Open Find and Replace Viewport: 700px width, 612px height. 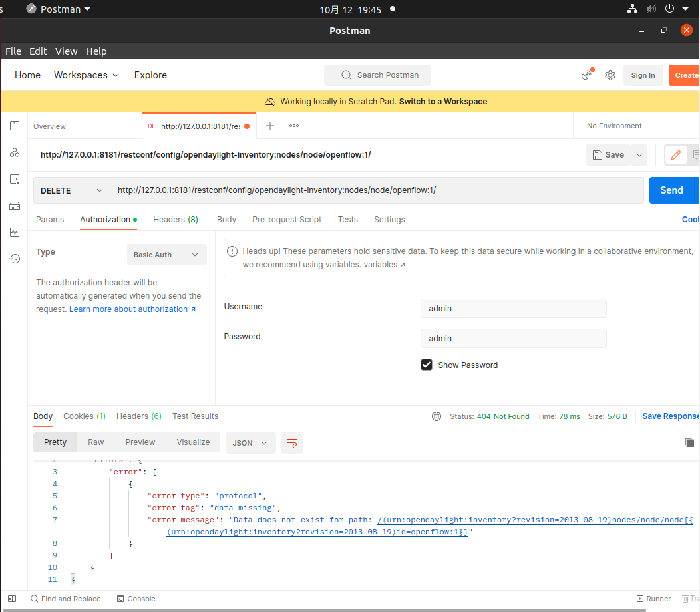coord(66,599)
